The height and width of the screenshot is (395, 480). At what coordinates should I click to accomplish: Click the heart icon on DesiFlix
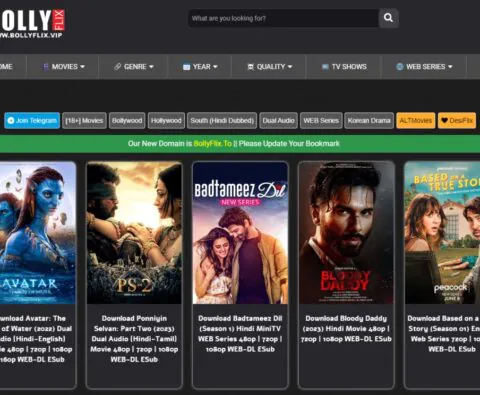click(444, 120)
